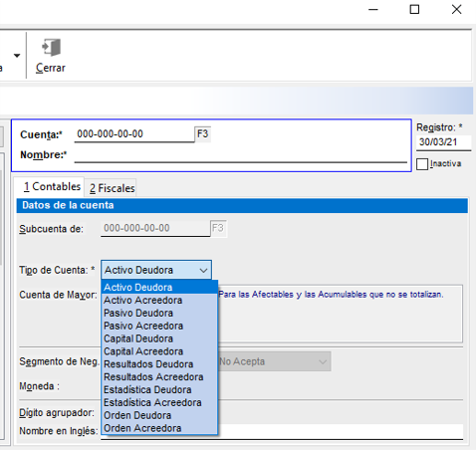Click the Registro date field
476x450 pixels.
coord(443,142)
